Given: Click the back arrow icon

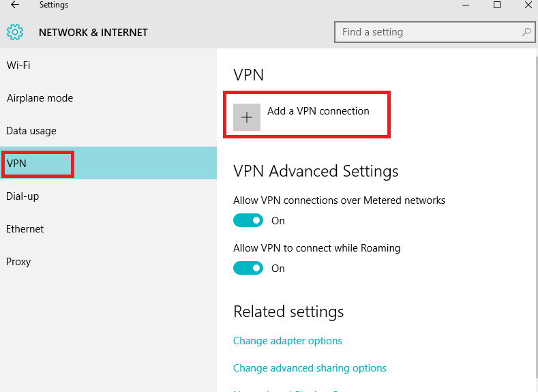Looking at the screenshot, I should pos(15,5).
